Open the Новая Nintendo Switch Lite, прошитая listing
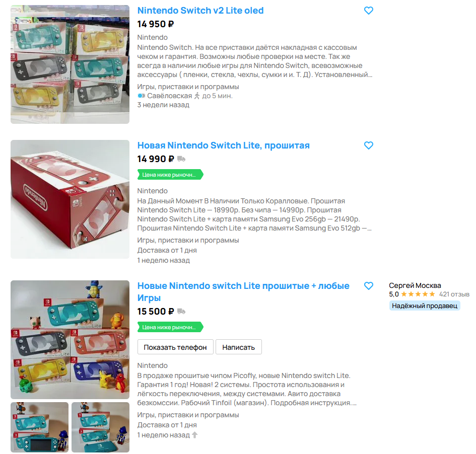Viewport: 476px width, 454px height. (x=224, y=145)
